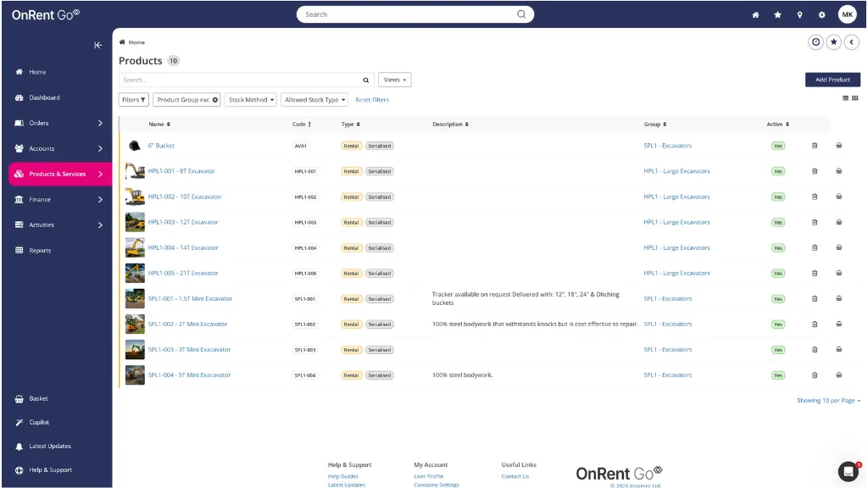This screenshot has width=868, height=488.
Task: Sort the table by Type column
Action: (350, 124)
